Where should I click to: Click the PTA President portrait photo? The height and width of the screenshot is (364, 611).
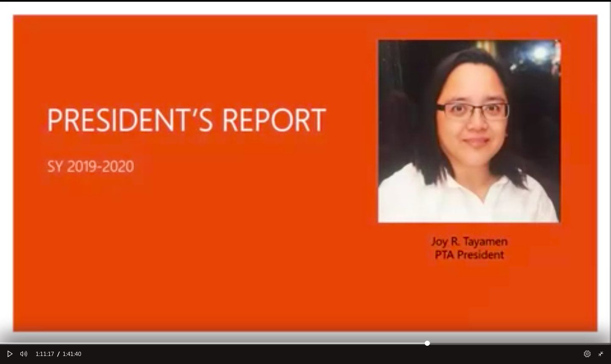[469, 131]
